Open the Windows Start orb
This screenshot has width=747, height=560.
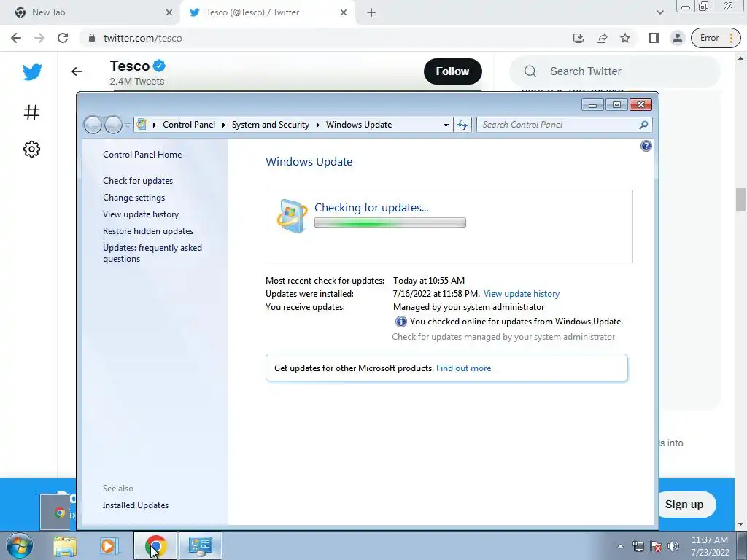(20, 546)
